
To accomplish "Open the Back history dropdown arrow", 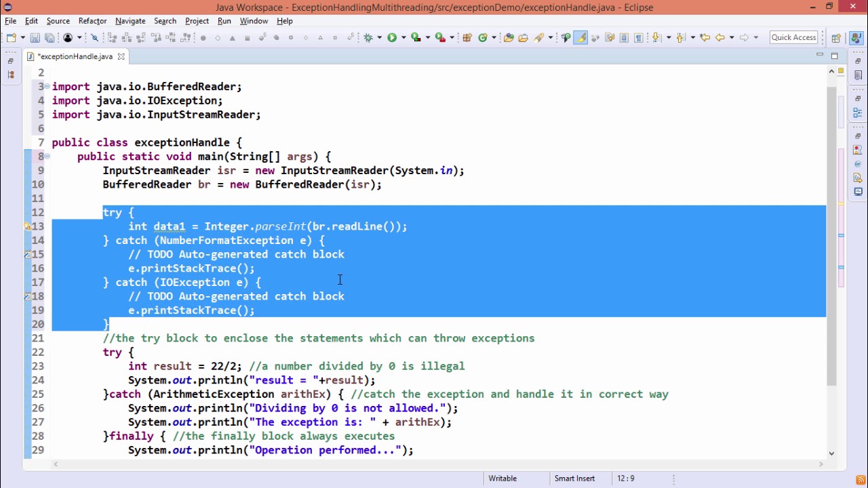I will pyautogui.click(x=732, y=38).
